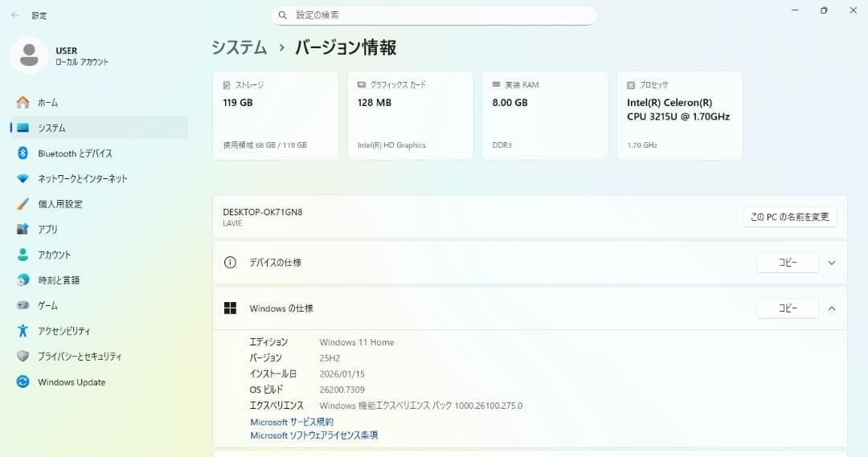868x457 pixels.
Task: Click the network Wi-Fi icon in sidebar
Action: [23, 179]
